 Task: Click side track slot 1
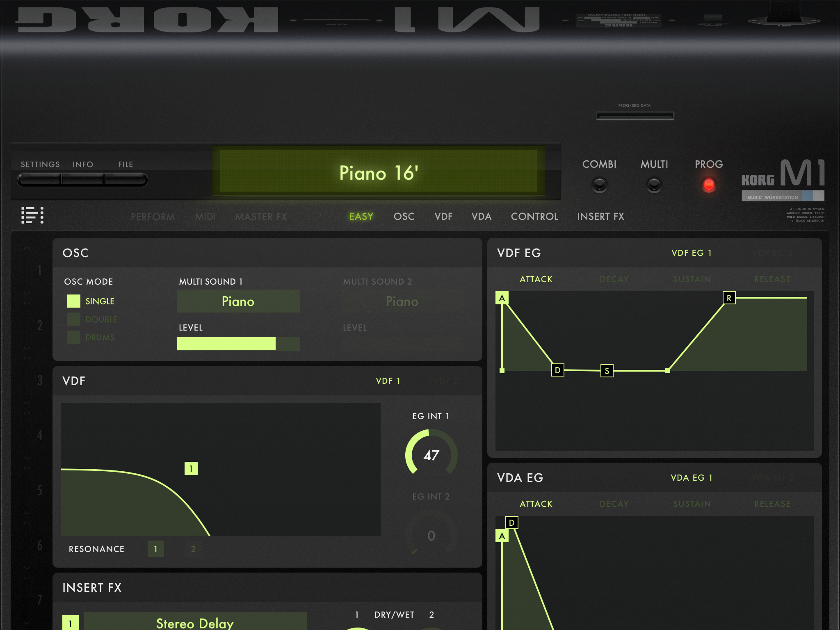coord(33,270)
